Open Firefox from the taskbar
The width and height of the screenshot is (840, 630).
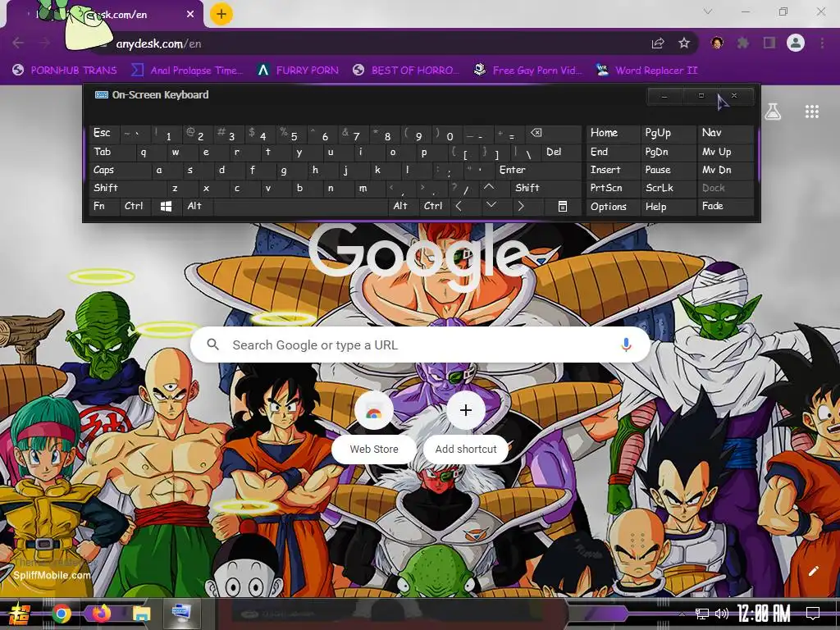[101, 613]
